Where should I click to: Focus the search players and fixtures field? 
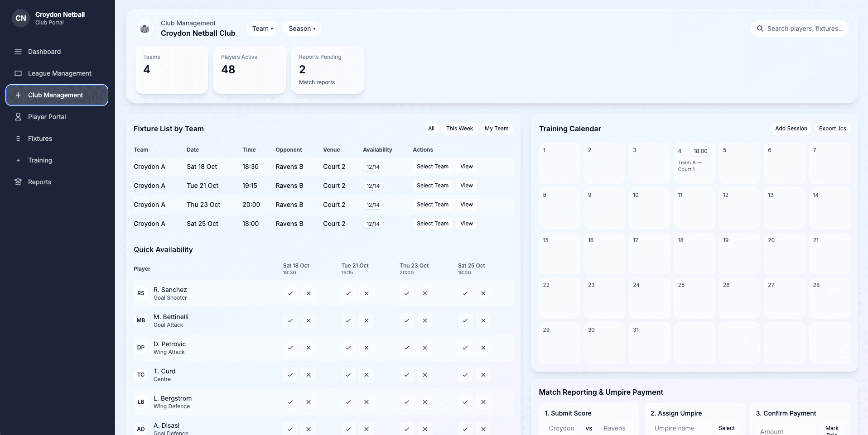tap(804, 29)
